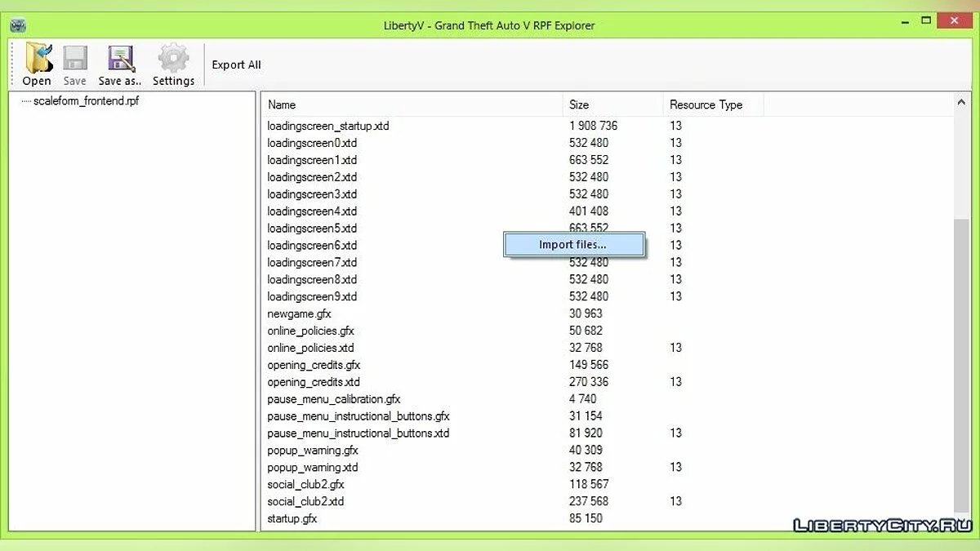This screenshot has height=551, width=980.
Task: Select scaleform_frontend.rpf in the tree
Action: (87, 101)
